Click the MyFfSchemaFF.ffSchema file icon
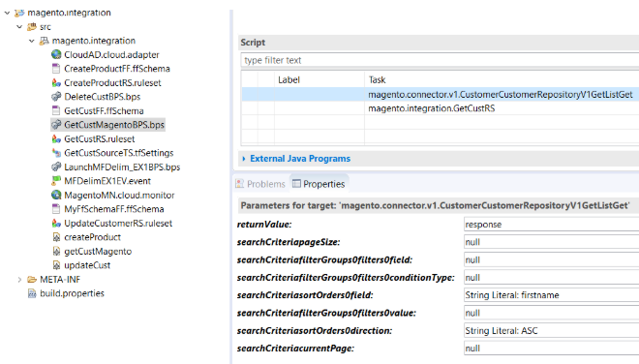Screen dimensions: 639x364 point(56,209)
